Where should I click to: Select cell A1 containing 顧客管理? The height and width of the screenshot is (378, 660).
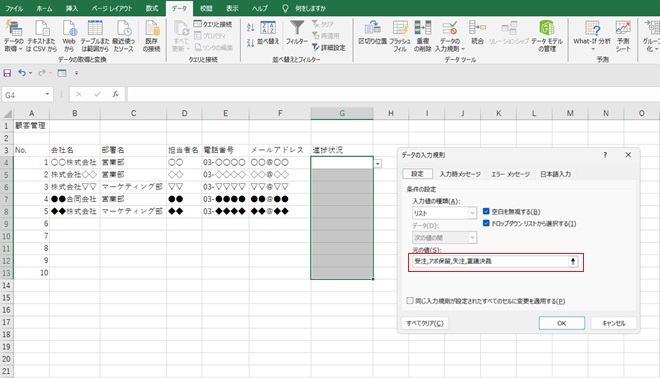[x=32, y=125]
